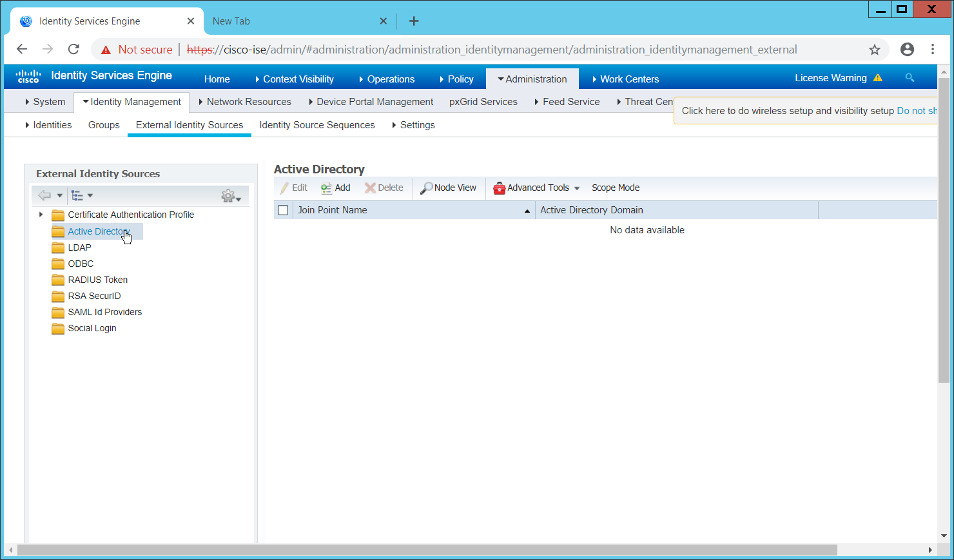954x560 pixels.
Task: Select the LDAP folder in tree
Action: [x=79, y=247]
